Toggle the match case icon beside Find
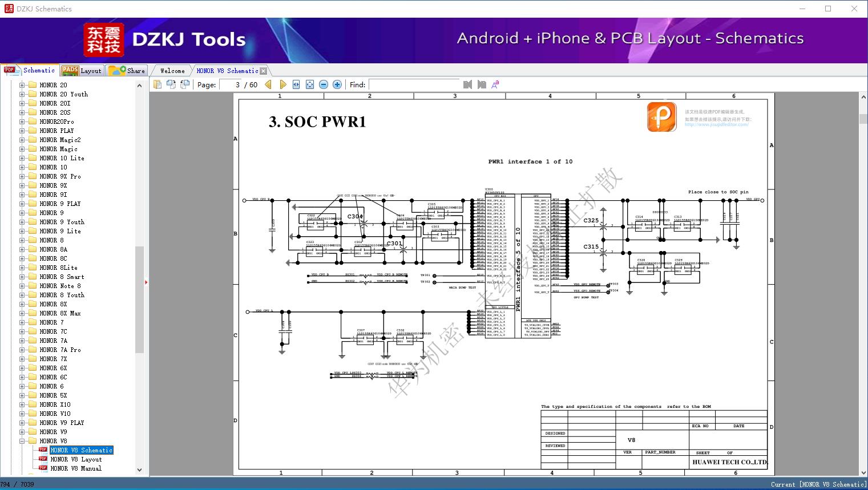 click(x=495, y=84)
